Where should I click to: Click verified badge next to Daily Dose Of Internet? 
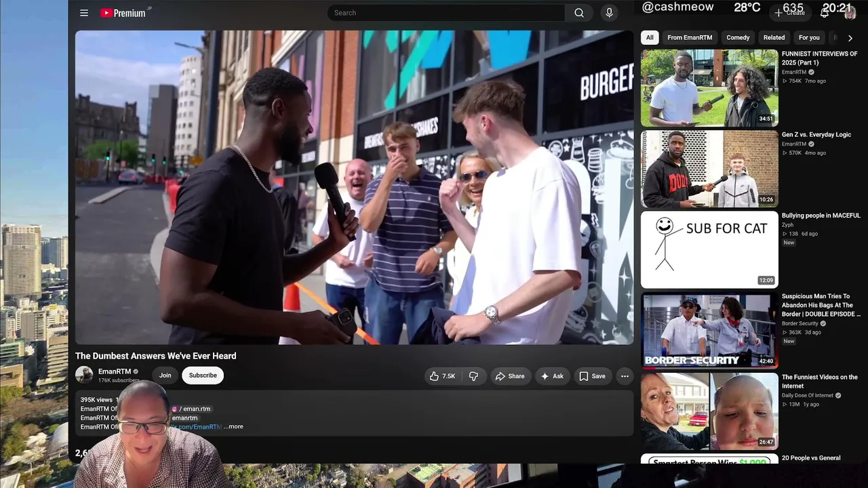click(839, 395)
